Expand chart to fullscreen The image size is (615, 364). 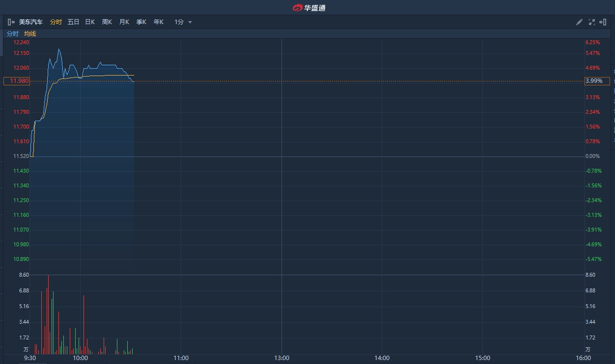pyautogui.click(x=591, y=22)
